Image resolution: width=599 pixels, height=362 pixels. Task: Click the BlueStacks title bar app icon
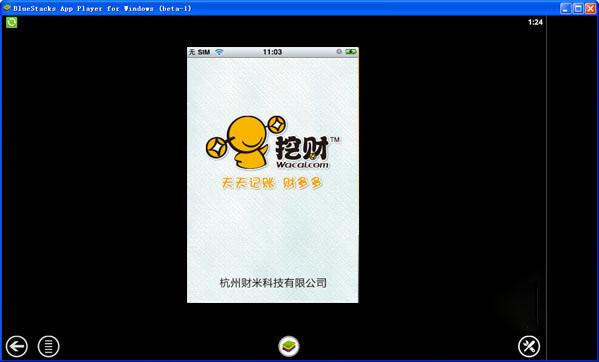coord(7,8)
